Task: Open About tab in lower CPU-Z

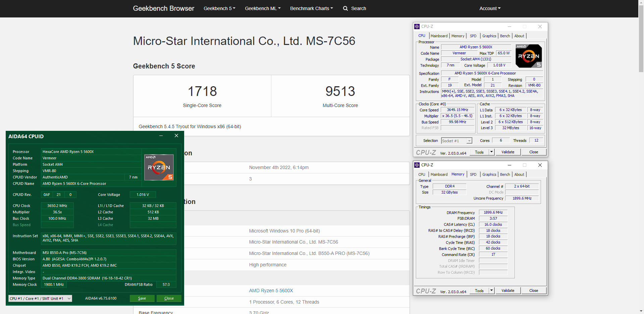Action: (x=519, y=174)
